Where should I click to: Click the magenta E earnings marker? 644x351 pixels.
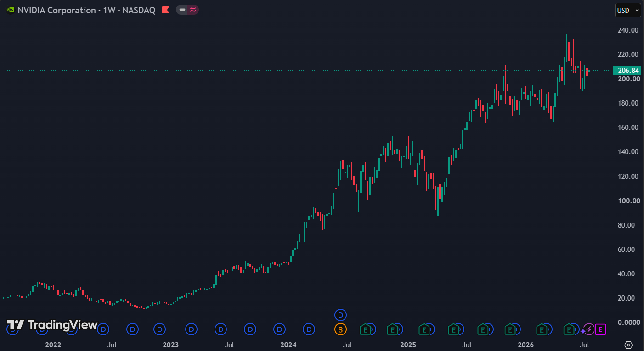(x=600, y=329)
